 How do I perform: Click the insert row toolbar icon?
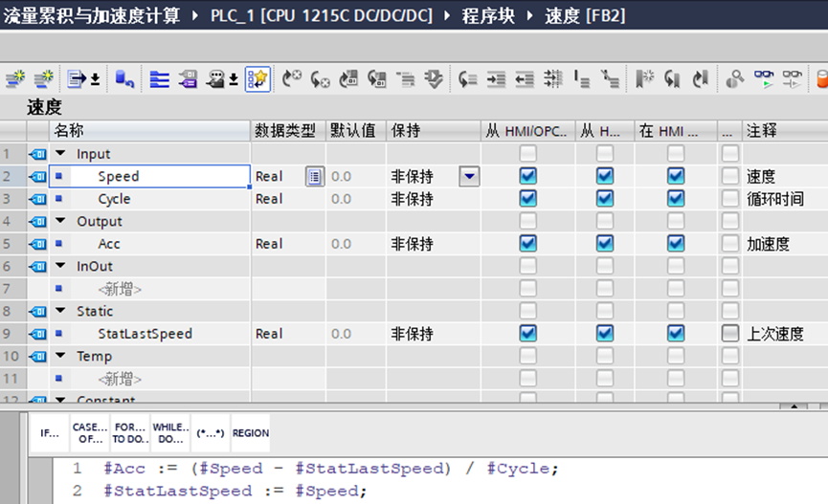point(15,79)
